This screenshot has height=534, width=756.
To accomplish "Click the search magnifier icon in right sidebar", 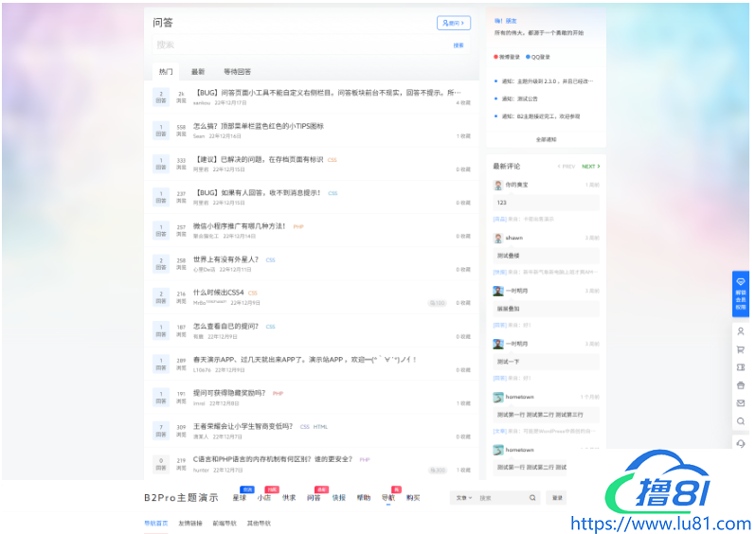I will 741,421.
